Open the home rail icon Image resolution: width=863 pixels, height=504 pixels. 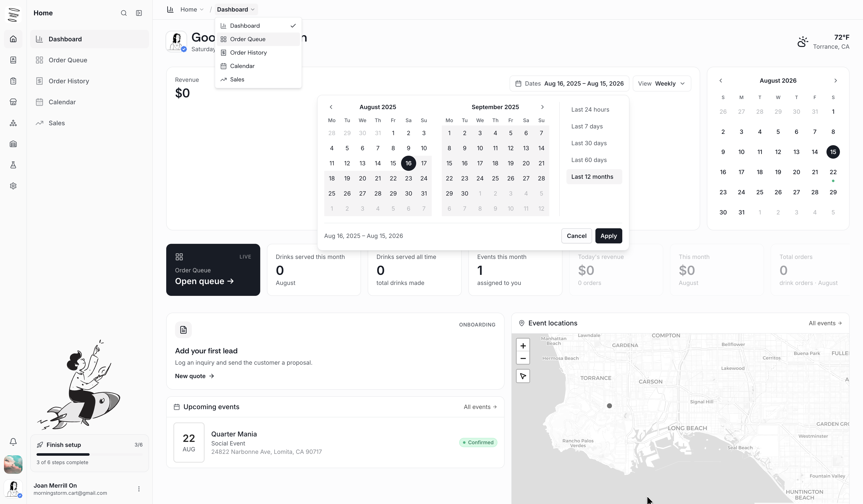pyautogui.click(x=13, y=39)
